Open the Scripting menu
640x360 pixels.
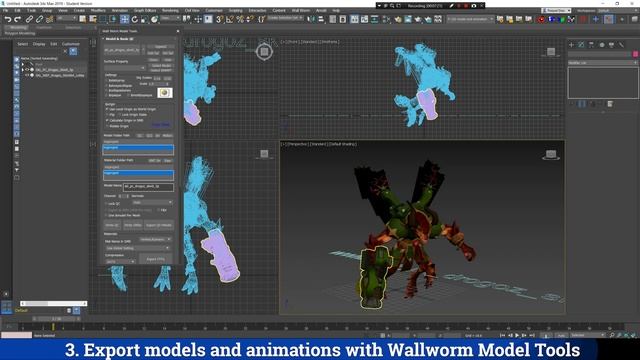pyautogui.click(x=236, y=10)
